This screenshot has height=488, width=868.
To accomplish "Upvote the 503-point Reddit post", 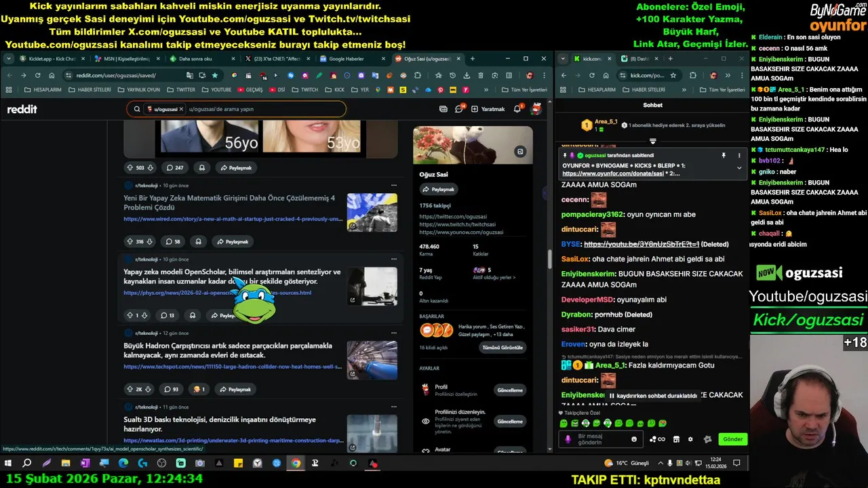I will click(130, 167).
